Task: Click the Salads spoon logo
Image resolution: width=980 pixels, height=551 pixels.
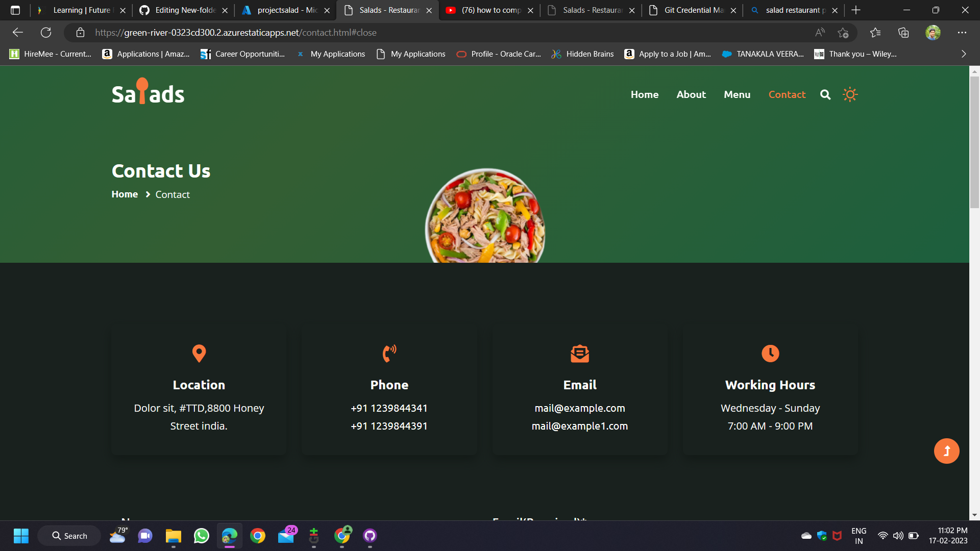Action: point(148,92)
